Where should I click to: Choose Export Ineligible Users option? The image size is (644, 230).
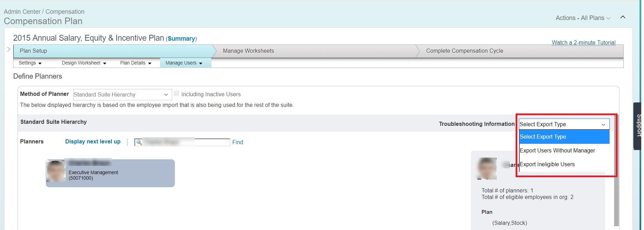pyautogui.click(x=564, y=164)
